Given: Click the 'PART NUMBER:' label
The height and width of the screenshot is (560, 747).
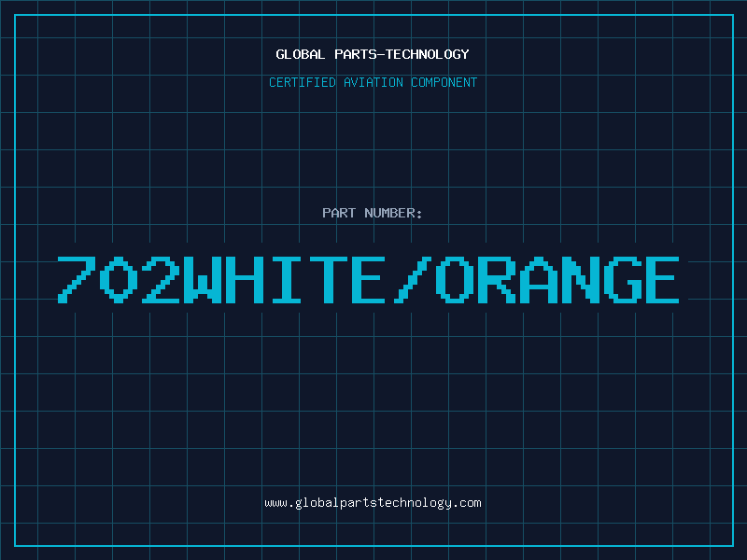Looking at the screenshot, I should click(373, 213).
